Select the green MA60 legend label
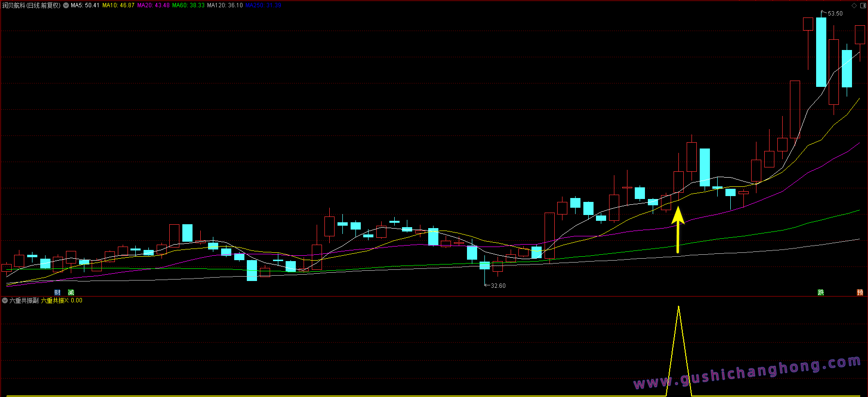Screen dimensions: 868x397 [x=188, y=5]
